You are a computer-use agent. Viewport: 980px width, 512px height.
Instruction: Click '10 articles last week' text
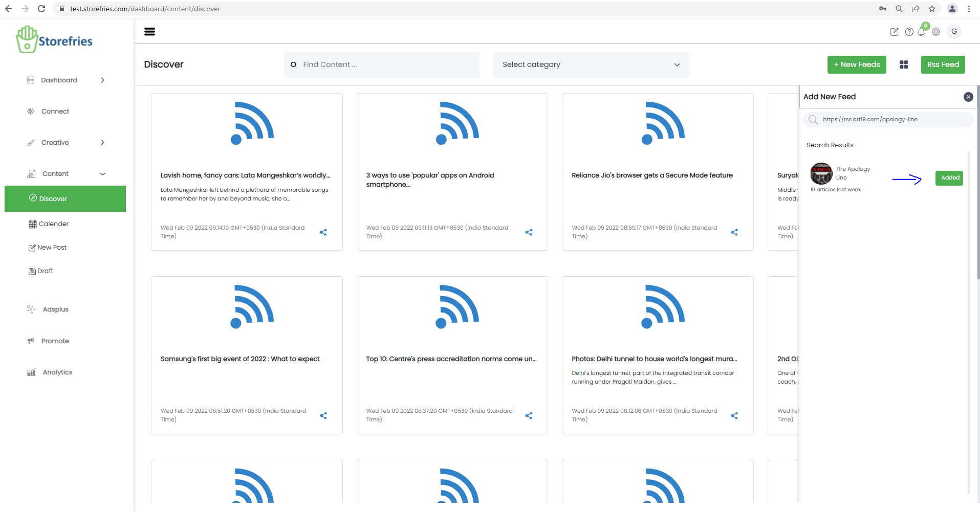[x=835, y=190]
